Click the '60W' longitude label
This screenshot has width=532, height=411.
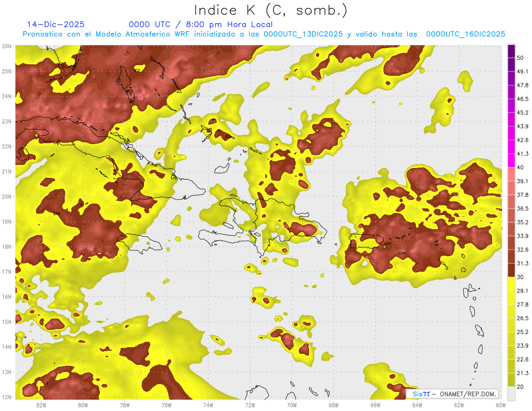coord(501,405)
